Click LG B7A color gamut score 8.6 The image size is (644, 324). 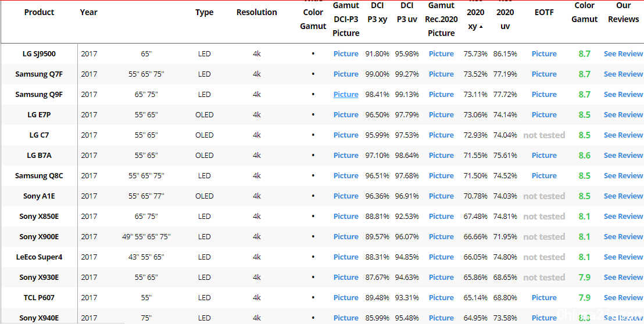click(x=585, y=156)
